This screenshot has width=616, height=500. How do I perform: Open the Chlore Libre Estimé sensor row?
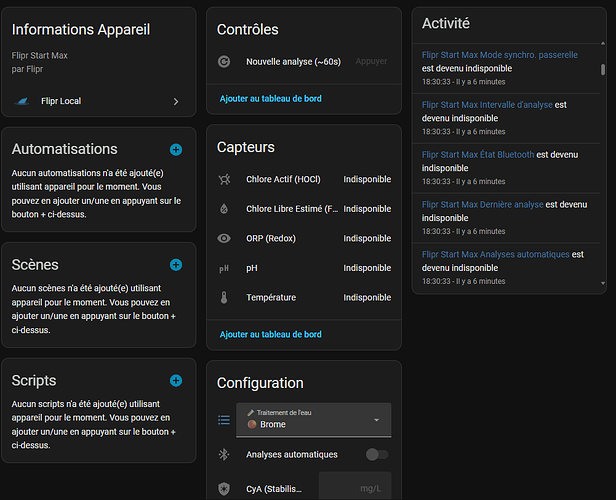[x=304, y=209]
